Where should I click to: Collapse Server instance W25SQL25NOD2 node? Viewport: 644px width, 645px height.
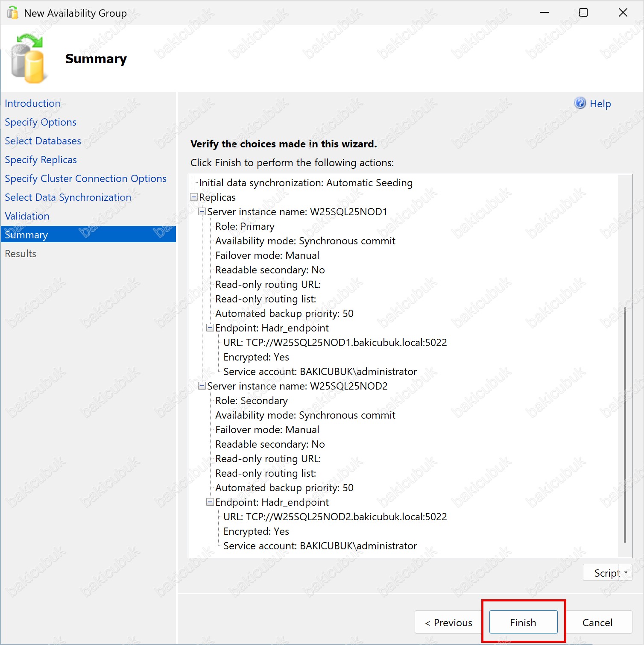(x=202, y=386)
